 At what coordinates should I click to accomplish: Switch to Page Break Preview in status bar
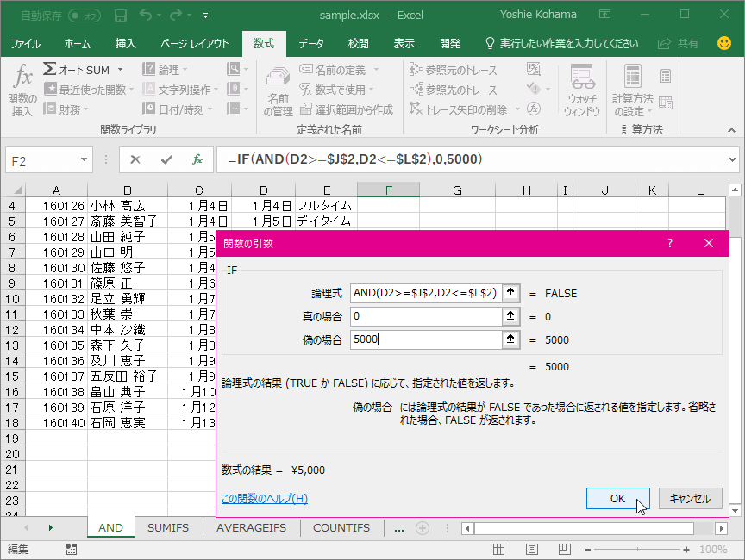[565, 549]
